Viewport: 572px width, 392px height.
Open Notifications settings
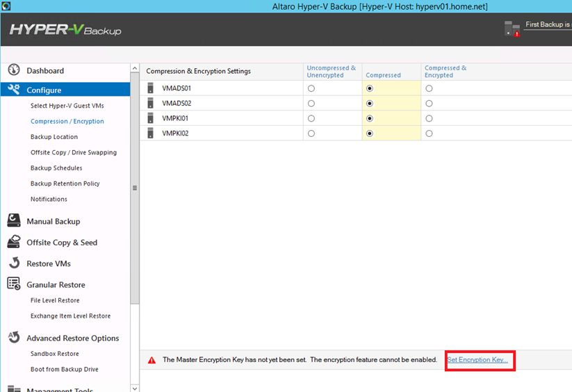click(x=49, y=199)
